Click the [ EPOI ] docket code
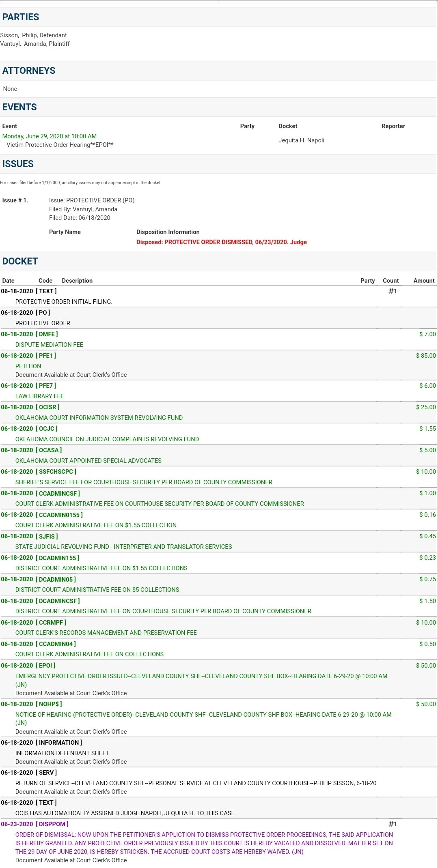The image size is (438, 868). (45, 665)
